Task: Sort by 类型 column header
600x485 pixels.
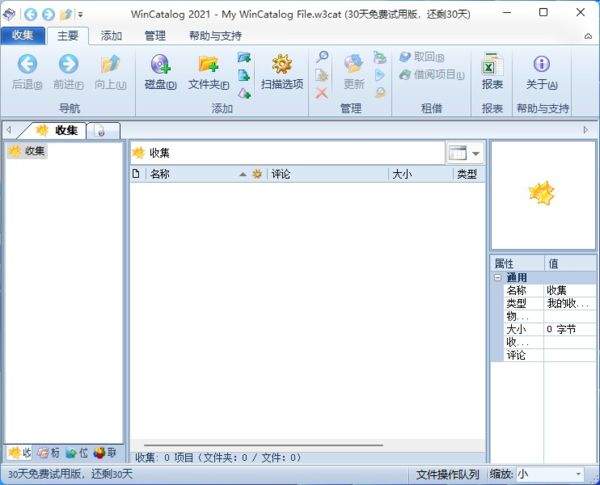Action: tap(469, 174)
